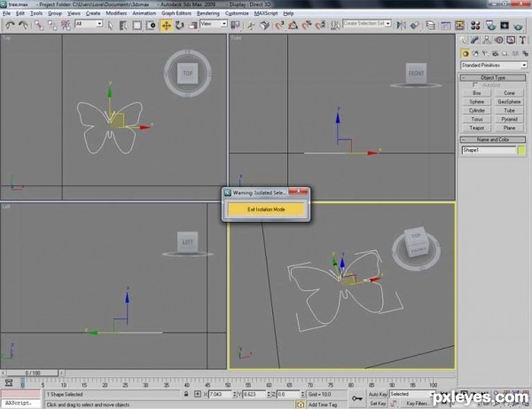
Task: Choose the Rectangular Selection Region tool
Action: (x=137, y=25)
